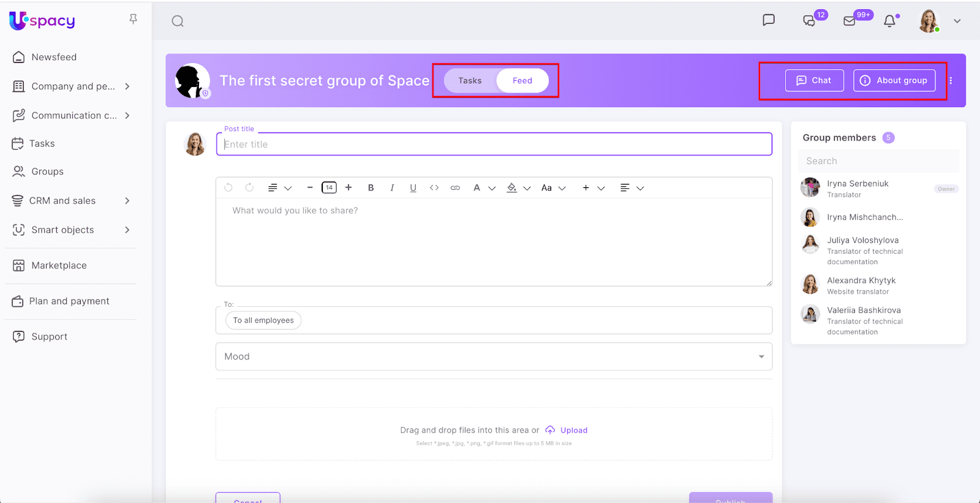
Task: Open Marketplace from the sidebar
Action: [59, 266]
